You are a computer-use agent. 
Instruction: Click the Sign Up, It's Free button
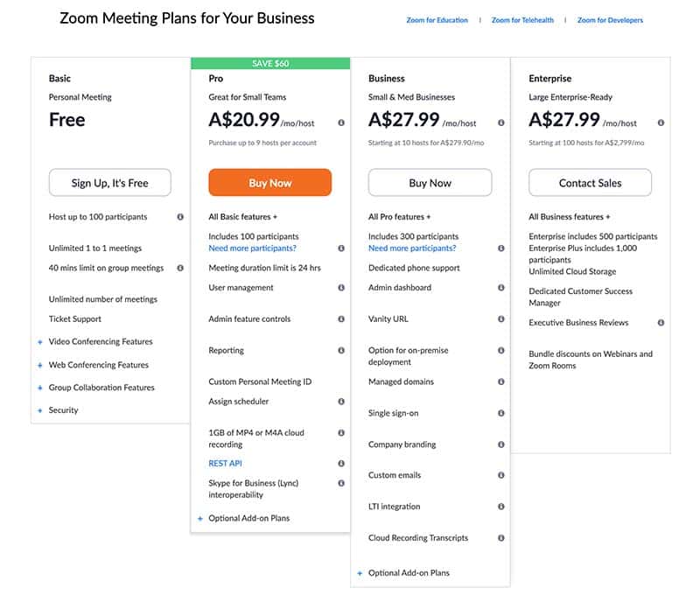[x=109, y=183]
